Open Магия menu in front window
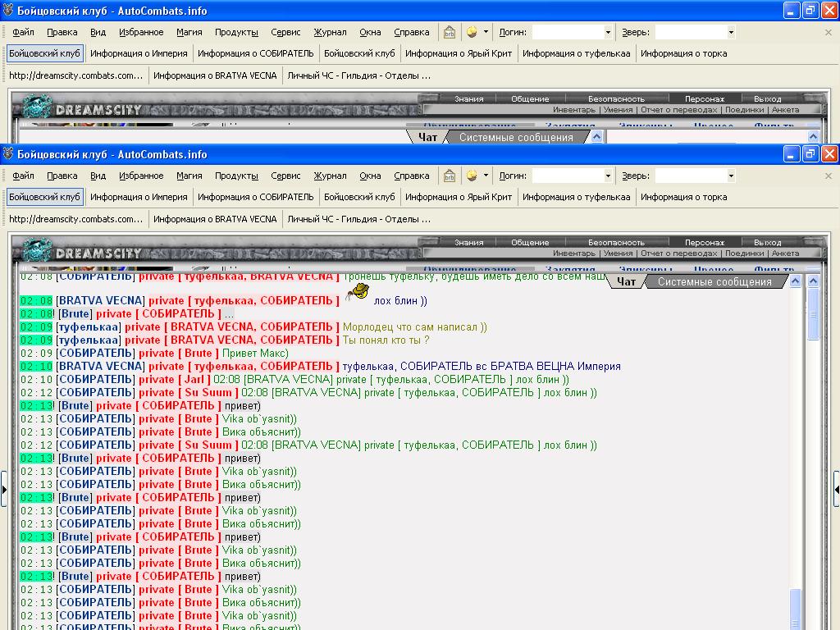840x630 pixels. click(x=189, y=176)
